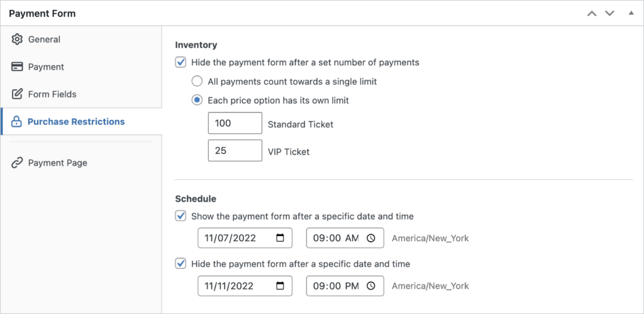Toggle show payment form after specific date
Screen dimensions: 644x314
pyautogui.click(x=180, y=216)
